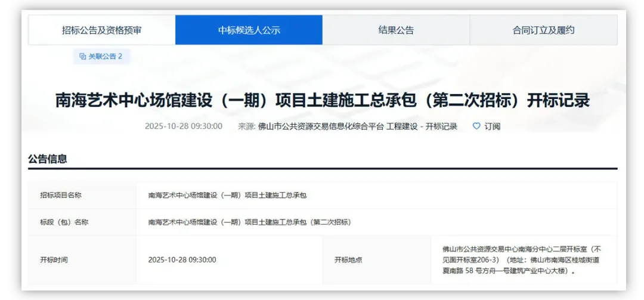Screen dimensions: 644x300
Task: Open the 招标公告及资格预审 tab
Action: pyautogui.click(x=102, y=30)
